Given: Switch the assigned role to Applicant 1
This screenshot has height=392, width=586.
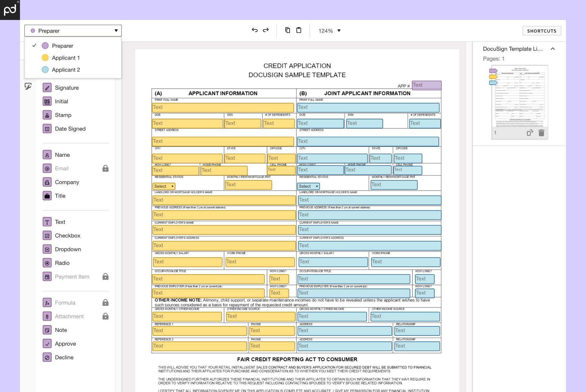Looking at the screenshot, I should 66,58.
